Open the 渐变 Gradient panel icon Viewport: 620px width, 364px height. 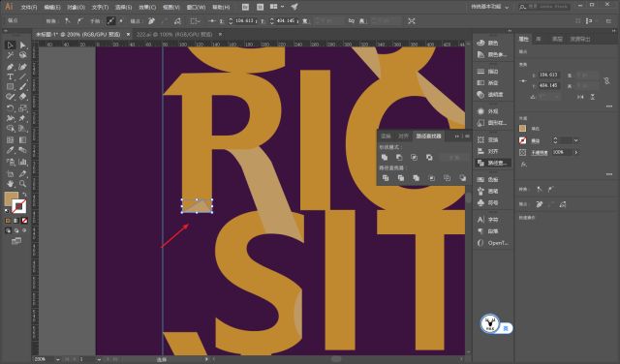(x=493, y=82)
